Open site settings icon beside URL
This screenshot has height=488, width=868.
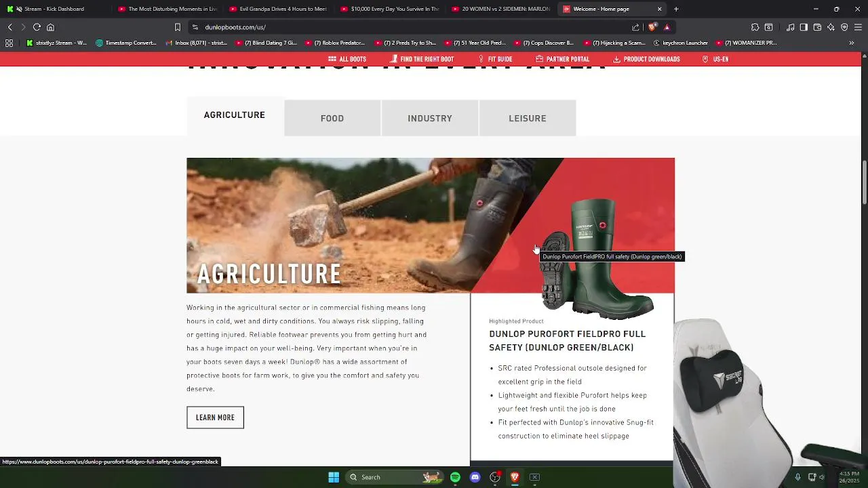195,27
